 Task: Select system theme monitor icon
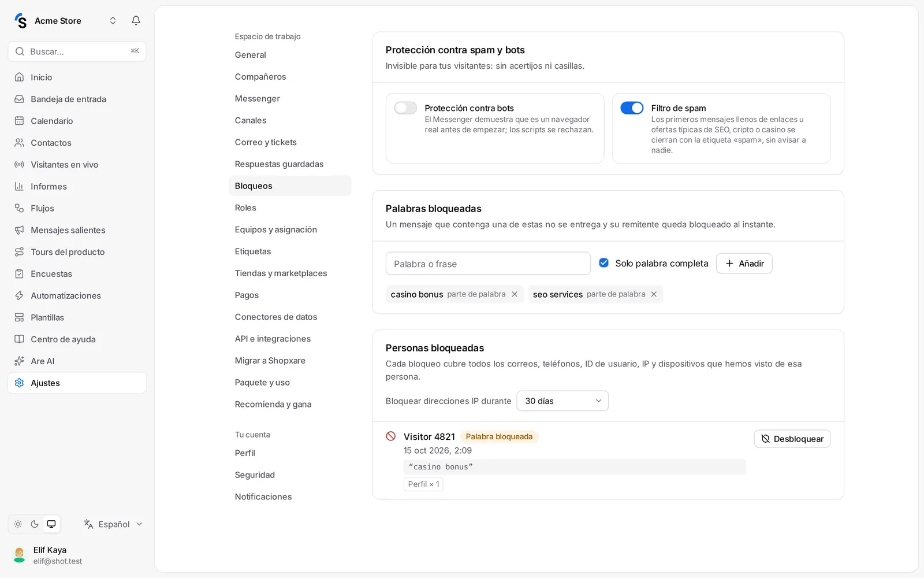(51, 524)
